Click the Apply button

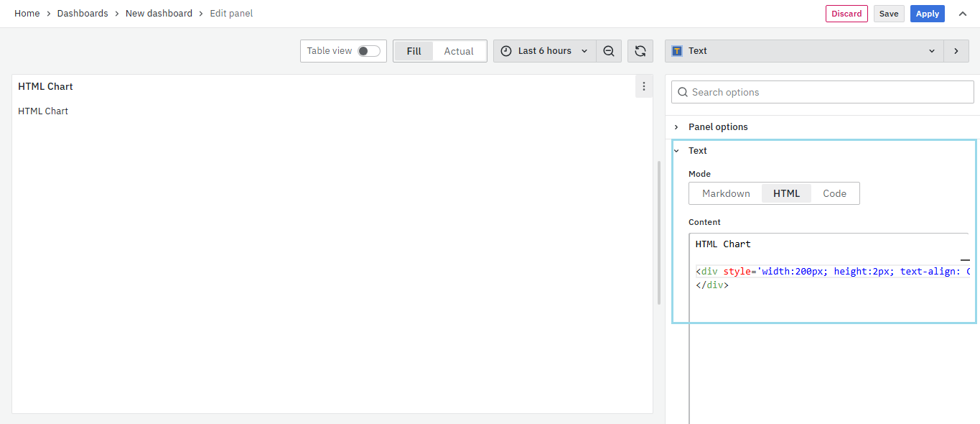pyautogui.click(x=927, y=14)
